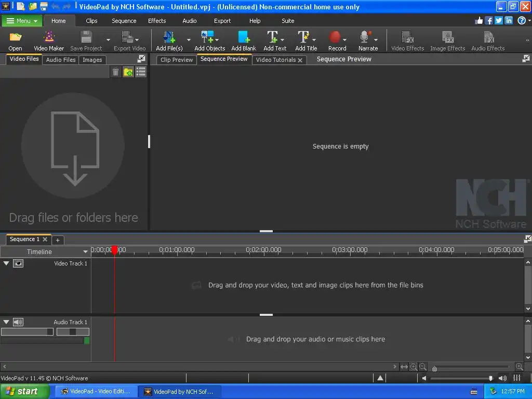532x399 pixels.
Task: Switch to the Audio ribbon tab
Action: point(189,21)
